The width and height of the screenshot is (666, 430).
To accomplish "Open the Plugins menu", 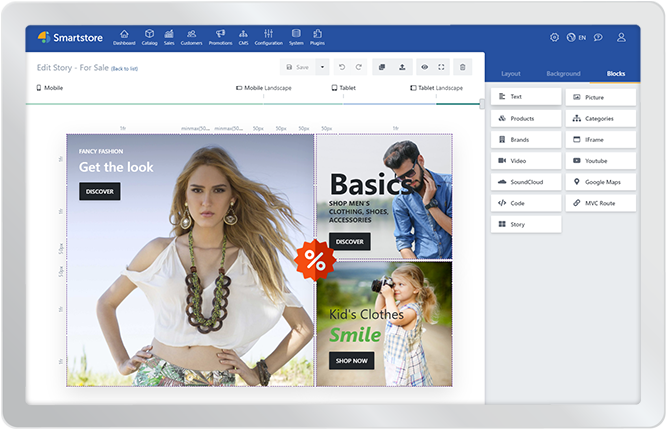I will [317, 37].
